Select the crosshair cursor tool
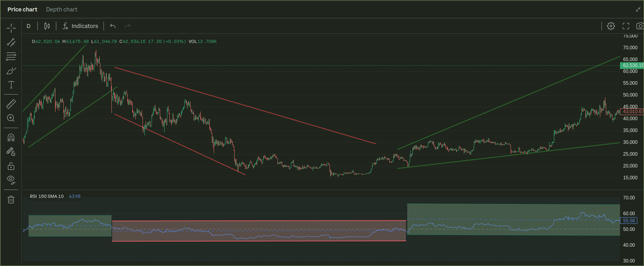Viewport: 644px width, 266px height. 11,28
